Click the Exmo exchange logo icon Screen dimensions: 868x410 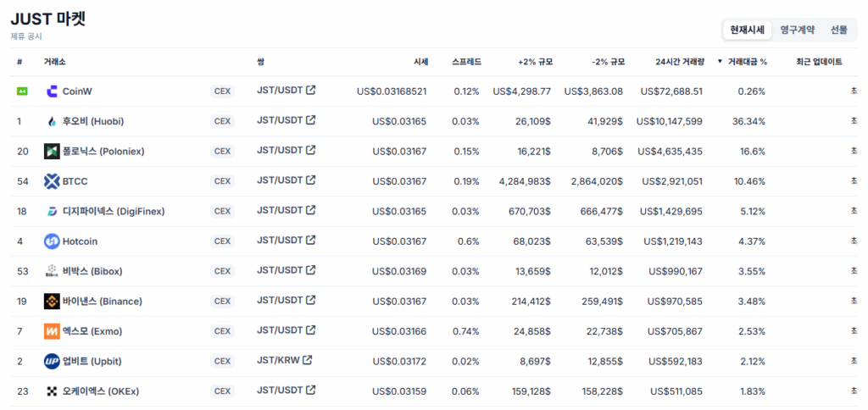[x=52, y=331]
